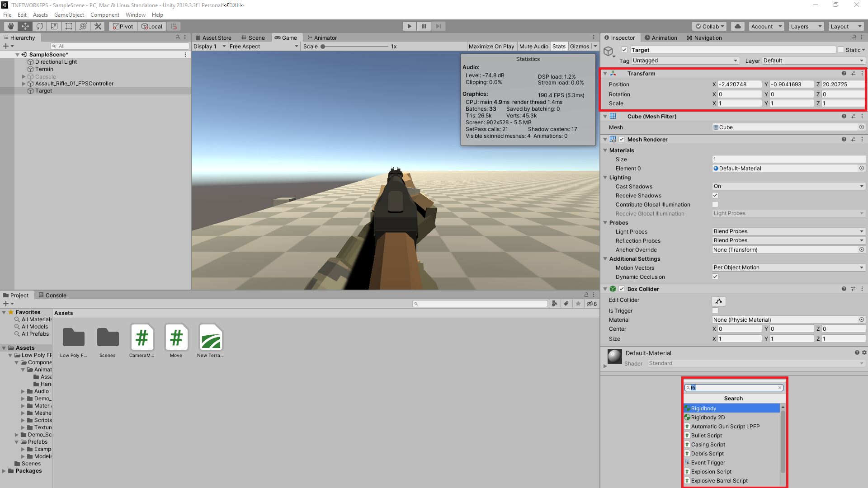This screenshot has width=868, height=488.
Task: Click the Box Collider help icon
Action: pyautogui.click(x=844, y=289)
